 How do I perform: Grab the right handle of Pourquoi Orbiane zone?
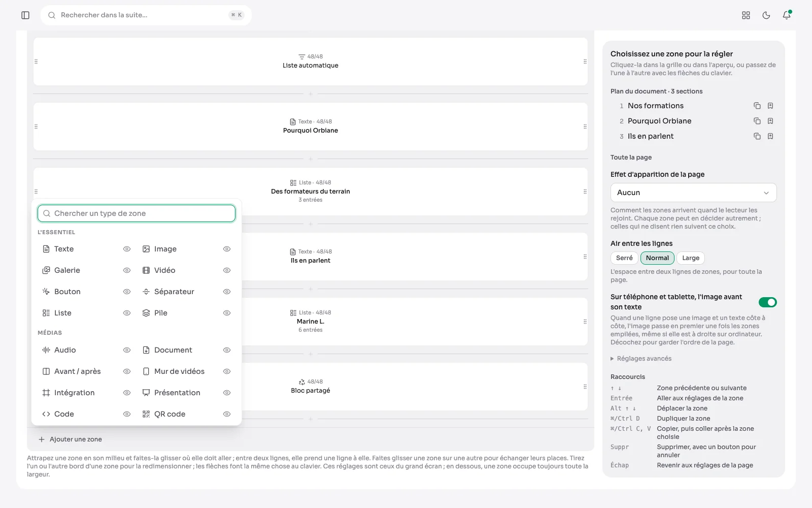[x=585, y=126]
